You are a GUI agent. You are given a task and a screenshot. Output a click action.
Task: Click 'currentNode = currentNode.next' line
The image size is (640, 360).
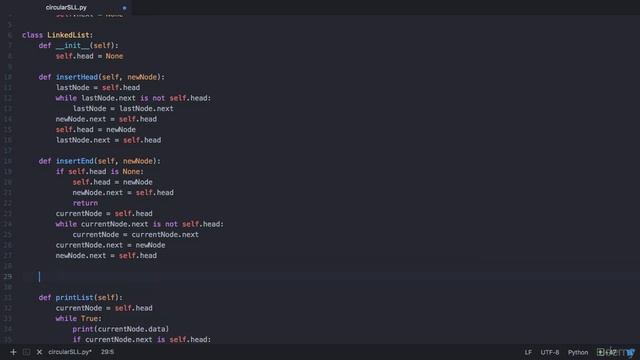click(x=136, y=235)
